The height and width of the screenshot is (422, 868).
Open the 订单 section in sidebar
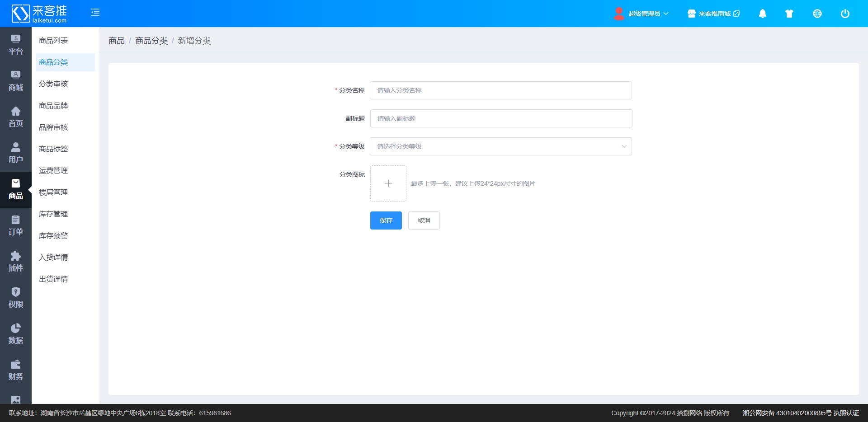16,225
